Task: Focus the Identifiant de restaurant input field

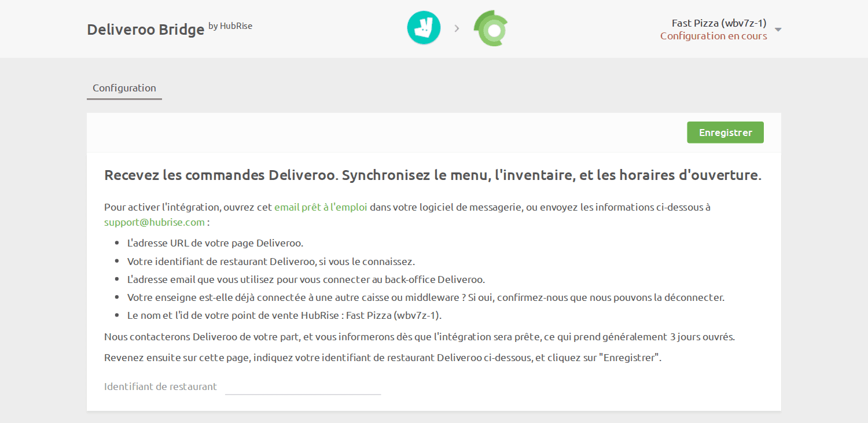Action: point(303,387)
